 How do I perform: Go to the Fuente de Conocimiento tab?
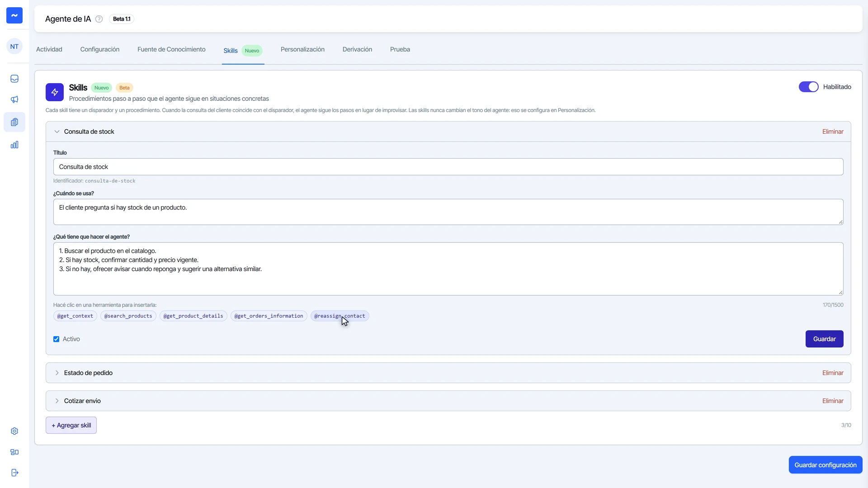[171, 49]
